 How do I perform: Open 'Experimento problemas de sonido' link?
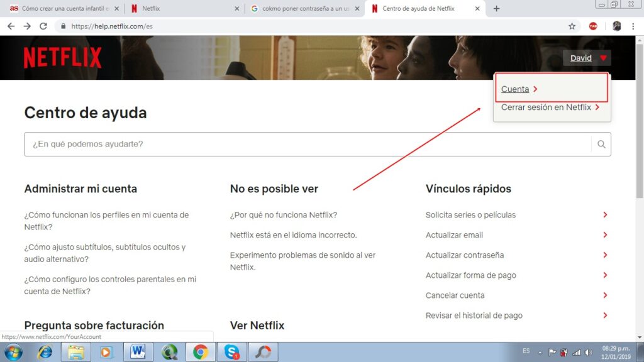303,261
